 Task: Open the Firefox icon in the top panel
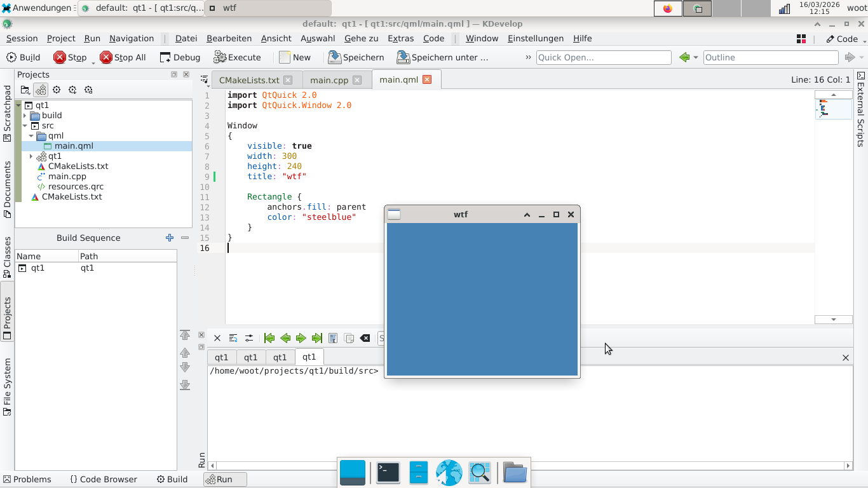[x=667, y=8]
